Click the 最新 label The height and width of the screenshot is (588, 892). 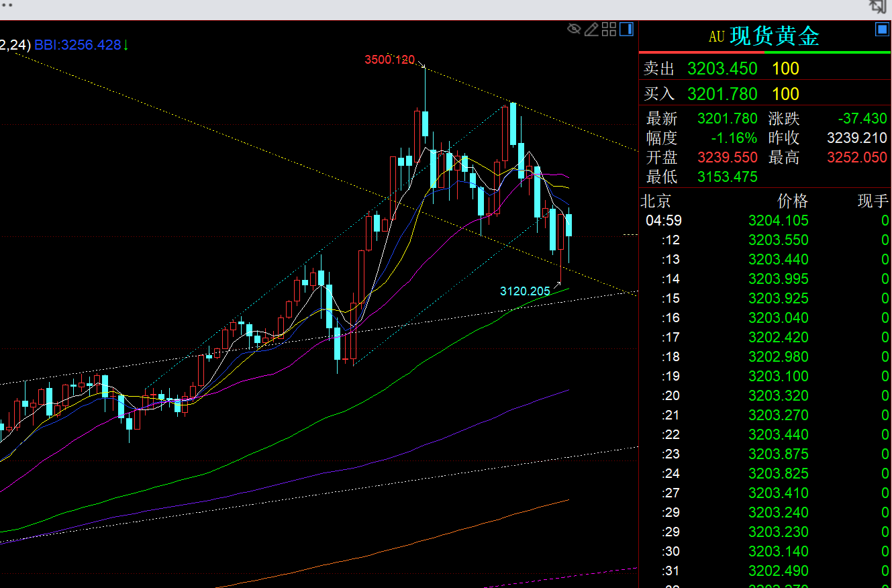click(x=662, y=119)
